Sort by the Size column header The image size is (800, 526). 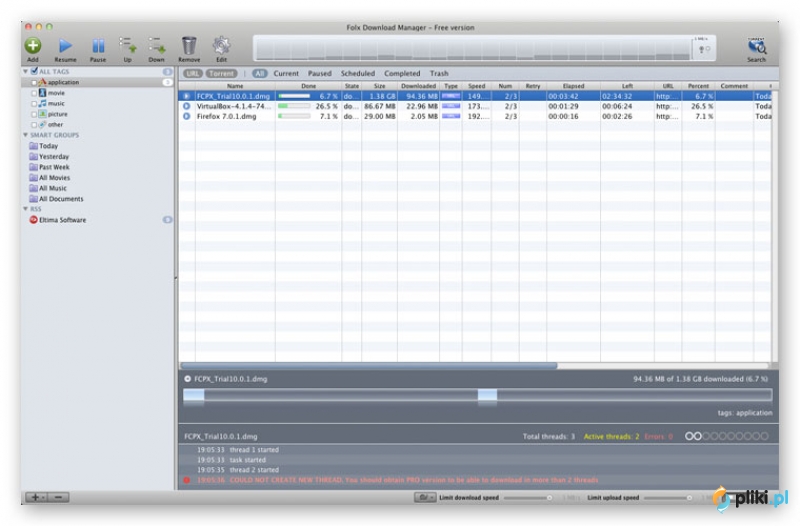[x=380, y=86]
